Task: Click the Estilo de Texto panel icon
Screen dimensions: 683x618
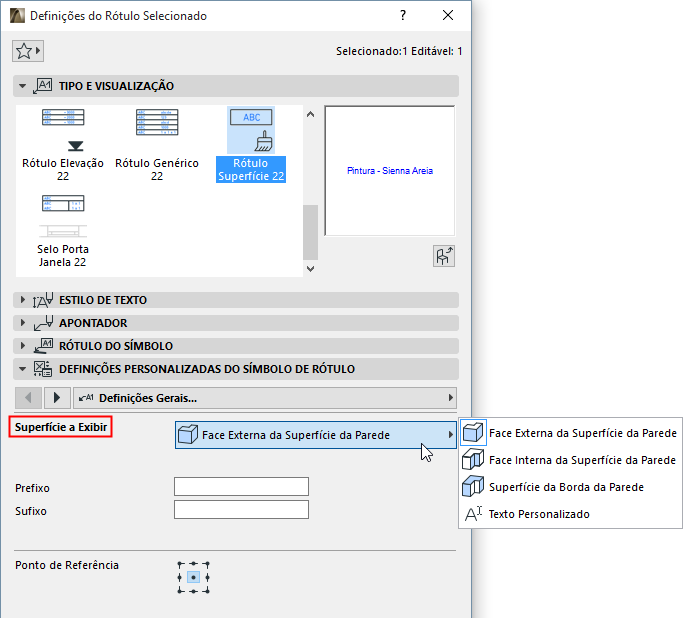Action: (x=43, y=300)
